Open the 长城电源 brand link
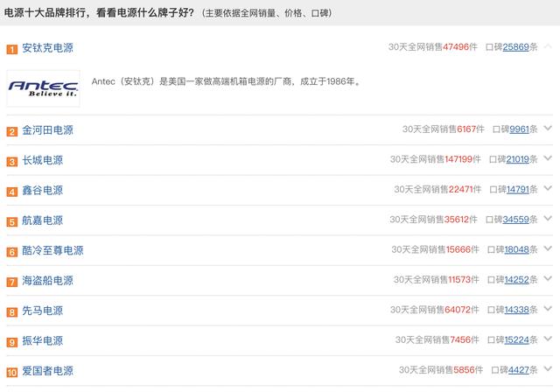Screen dimensions: 560x392 pos(43,160)
